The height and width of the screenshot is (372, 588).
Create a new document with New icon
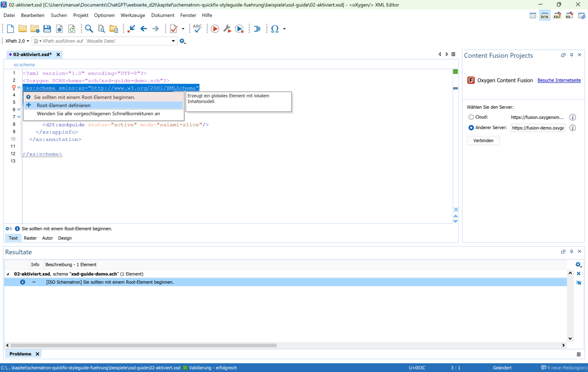click(11, 29)
